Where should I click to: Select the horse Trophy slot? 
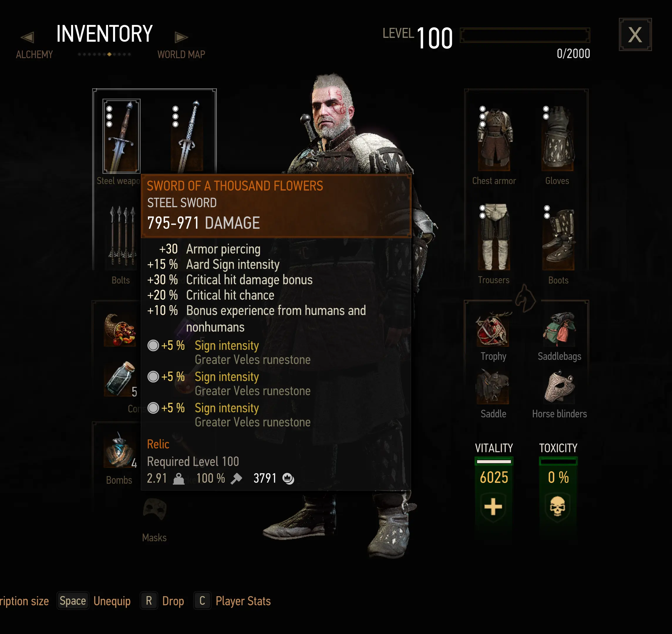[493, 329]
